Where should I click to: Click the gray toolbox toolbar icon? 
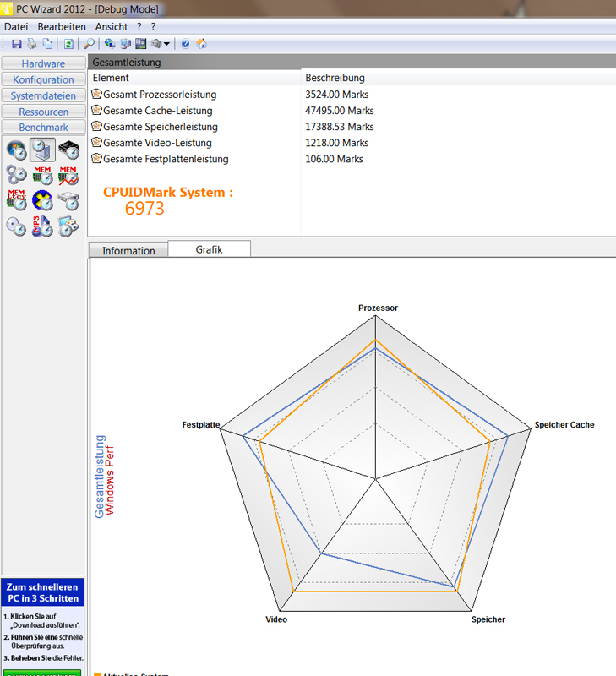click(x=156, y=44)
